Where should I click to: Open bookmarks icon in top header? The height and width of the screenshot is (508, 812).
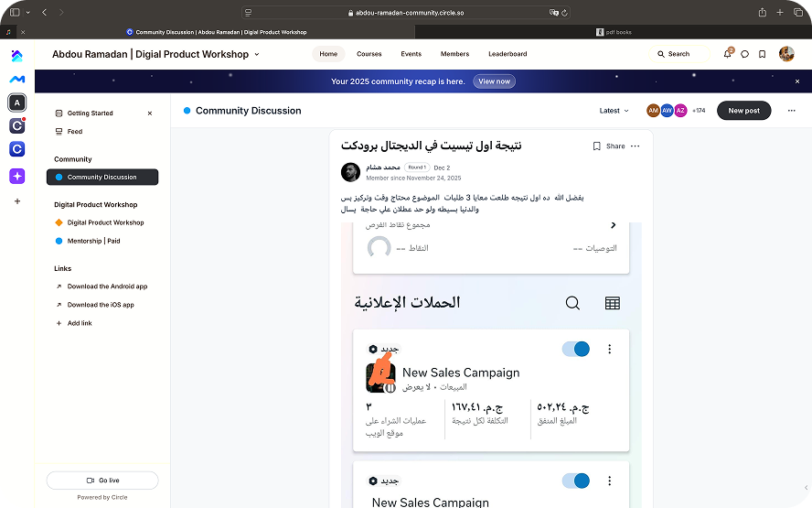click(x=762, y=54)
